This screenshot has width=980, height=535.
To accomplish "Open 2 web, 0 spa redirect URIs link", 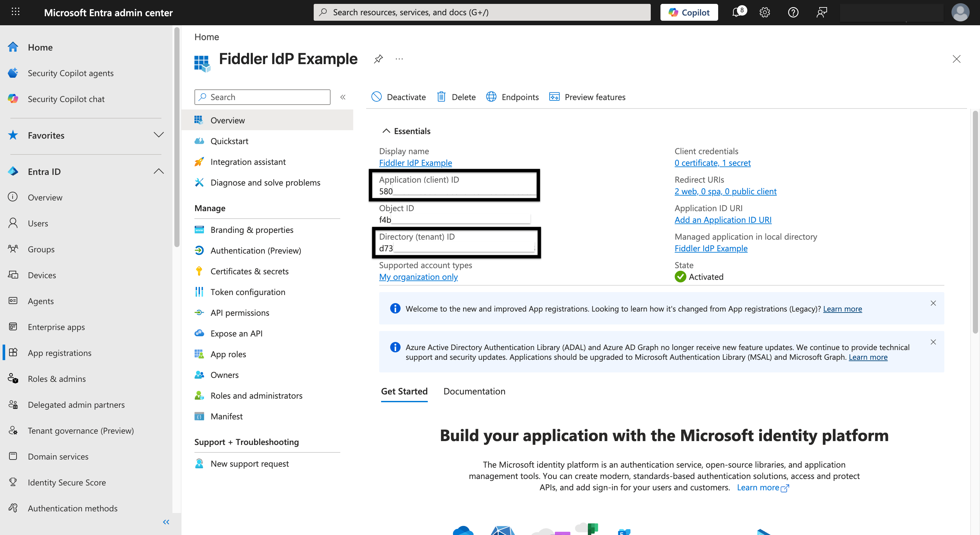I will coord(725,191).
